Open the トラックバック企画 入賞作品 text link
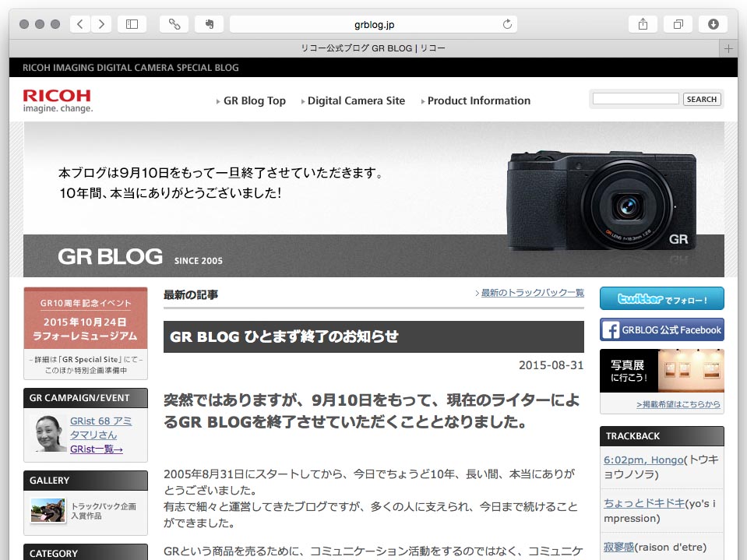 [104, 511]
